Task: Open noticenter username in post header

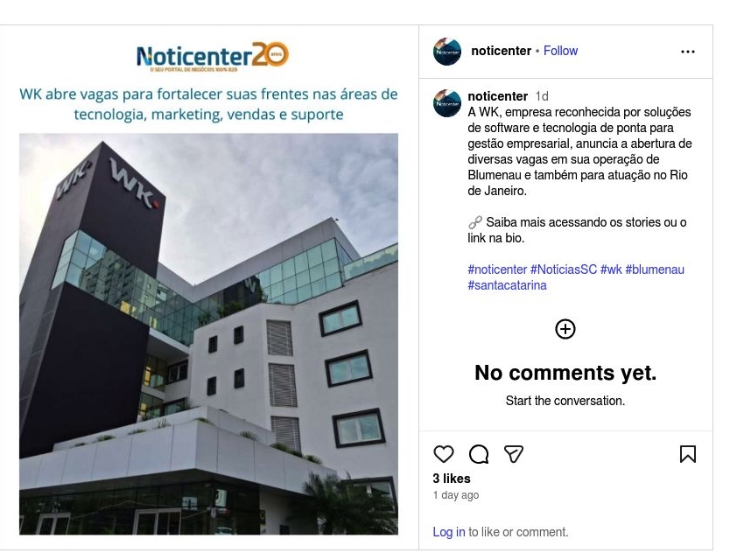Action: click(501, 51)
